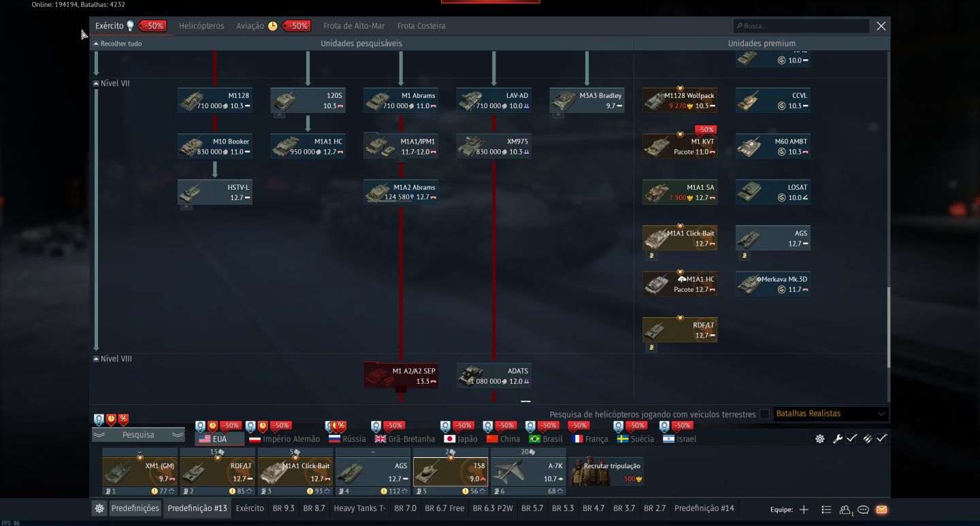Open the chat speech-bubble icon
Image resolution: width=980 pixels, height=526 pixels.
(863, 510)
